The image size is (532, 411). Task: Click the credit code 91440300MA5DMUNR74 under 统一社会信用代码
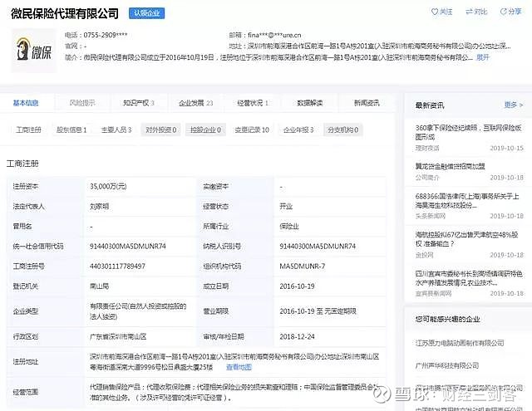point(127,247)
